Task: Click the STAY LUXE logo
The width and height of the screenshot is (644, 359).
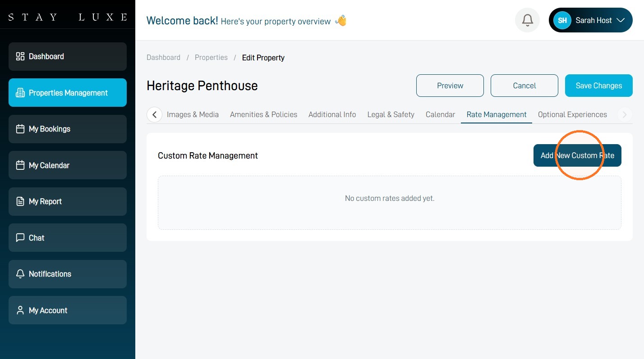Action: (68, 17)
